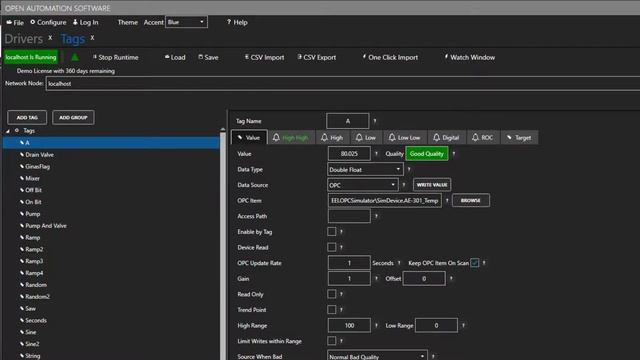This screenshot has width=640, height=360.
Task: Collapse the Tags tree root
Action: [8, 131]
